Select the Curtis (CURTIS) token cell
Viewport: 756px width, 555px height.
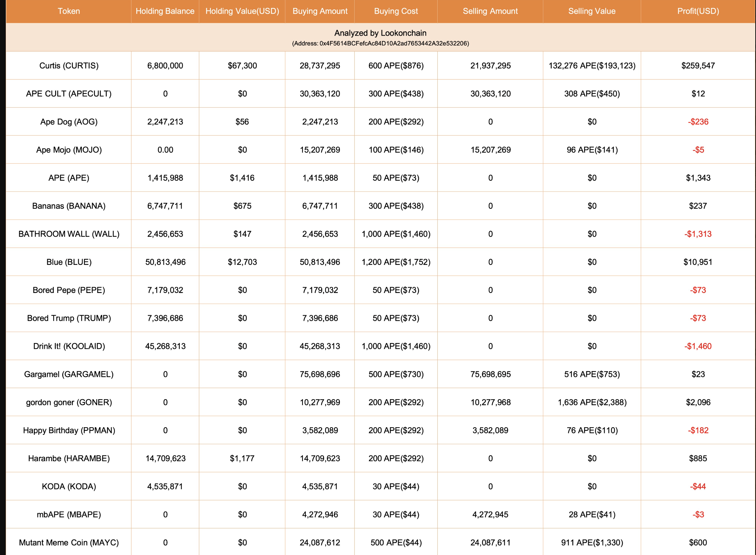(69, 66)
